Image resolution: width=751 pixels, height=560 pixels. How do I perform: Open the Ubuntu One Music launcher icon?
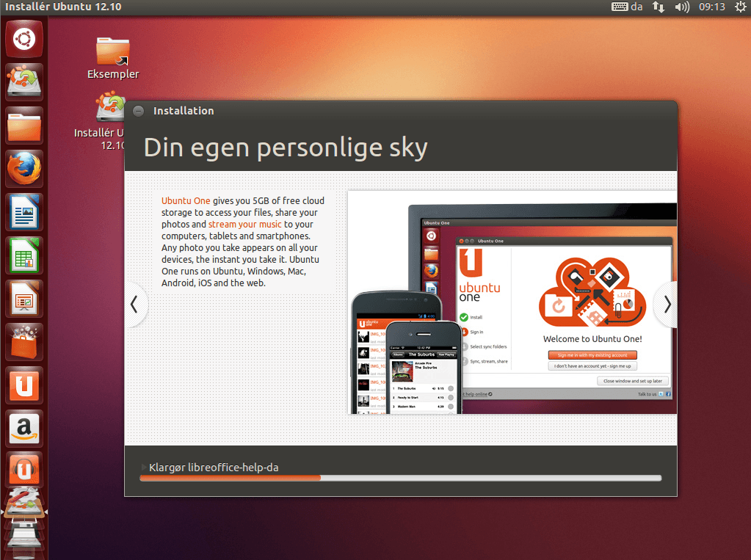(x=23, y=468)
